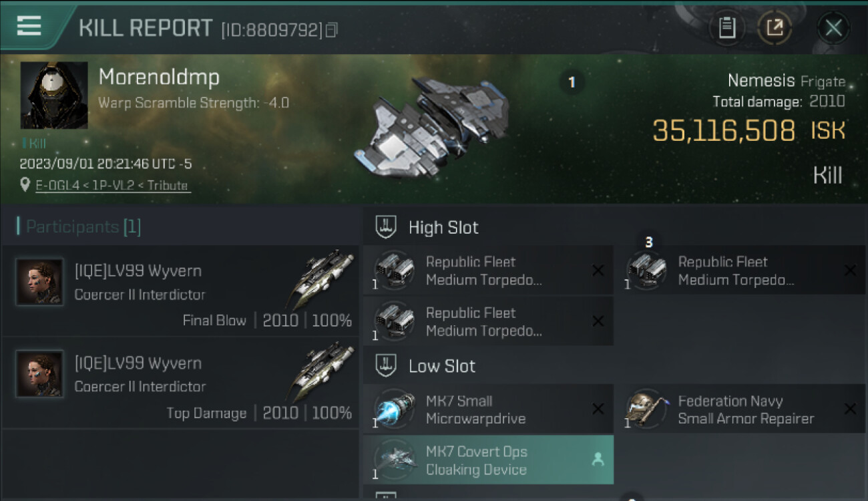Screen dimensions: 868x501
Task: Open the hamburger menu
Action: tap(29, 27)
